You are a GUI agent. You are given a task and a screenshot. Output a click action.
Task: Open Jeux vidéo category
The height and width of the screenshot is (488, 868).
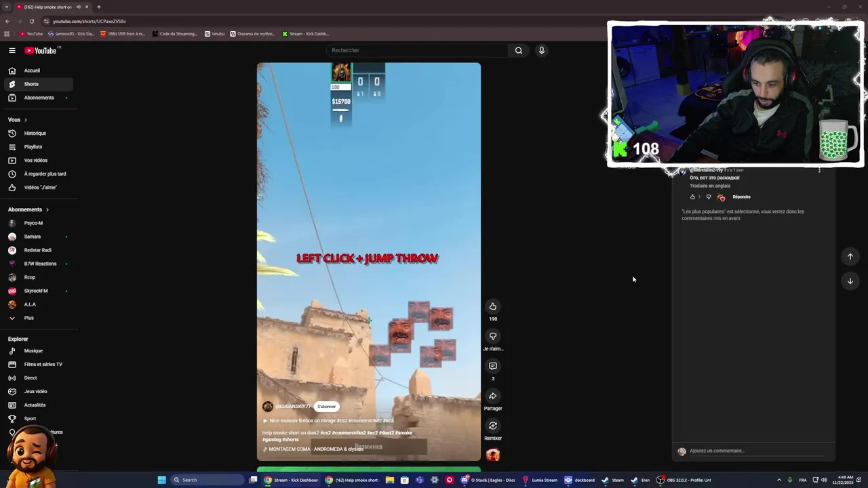38,391
